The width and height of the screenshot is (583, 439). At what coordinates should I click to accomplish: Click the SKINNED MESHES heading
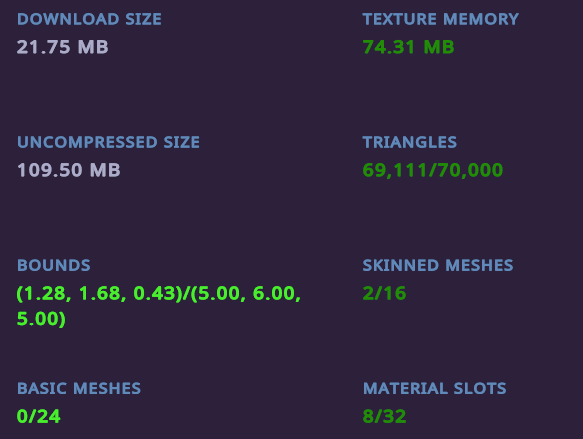tap(438, 265)
